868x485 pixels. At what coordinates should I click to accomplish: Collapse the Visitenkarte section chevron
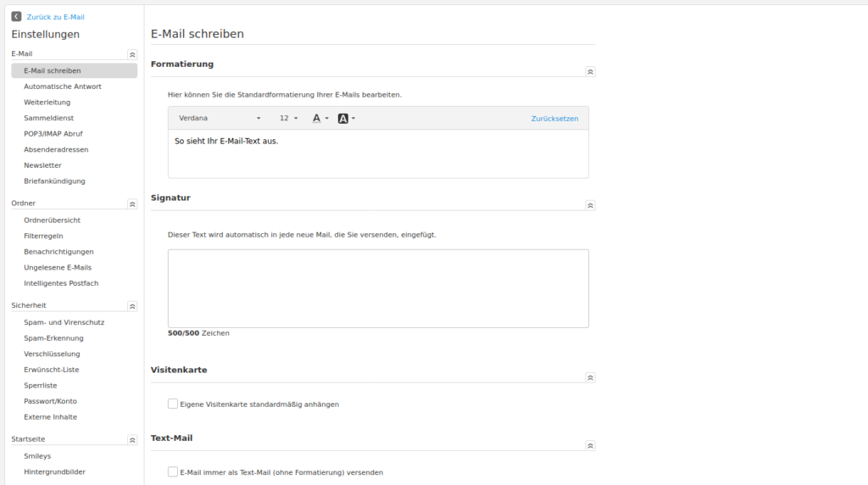[x=590, y=377]
